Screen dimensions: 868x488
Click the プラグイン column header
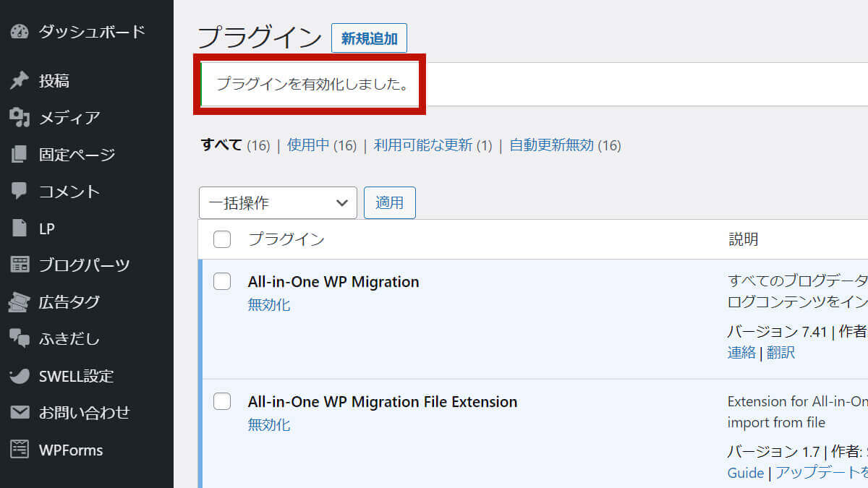coord(286,239)
